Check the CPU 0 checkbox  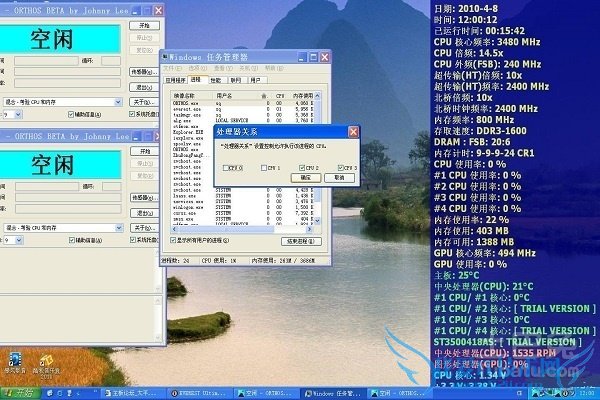tap(228, 168)
